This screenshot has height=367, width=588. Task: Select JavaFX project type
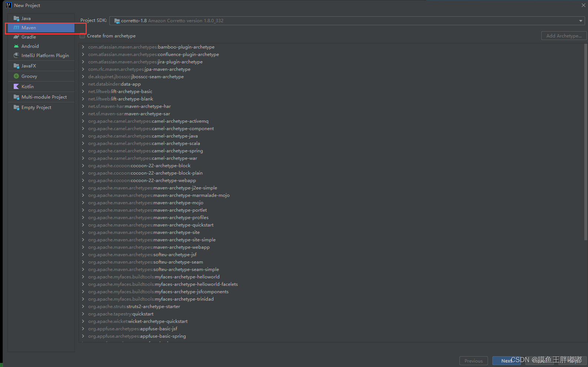tap(41, 66)
